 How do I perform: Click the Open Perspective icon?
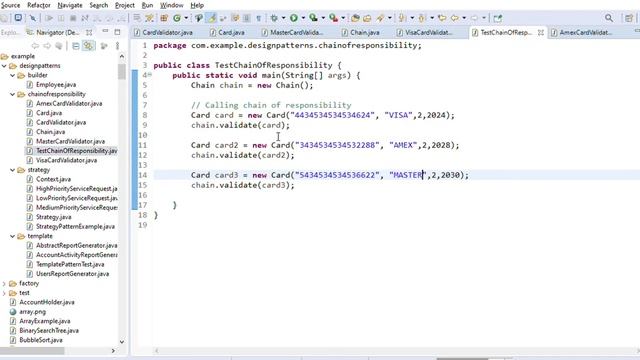(x=629, y=18)
